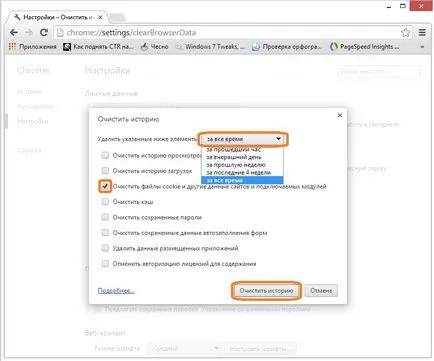Check Очистить историю загрузок

[105, 171]
